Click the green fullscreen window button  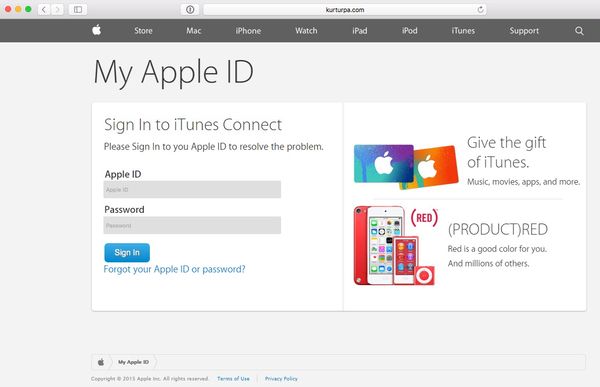coord(28,9)
